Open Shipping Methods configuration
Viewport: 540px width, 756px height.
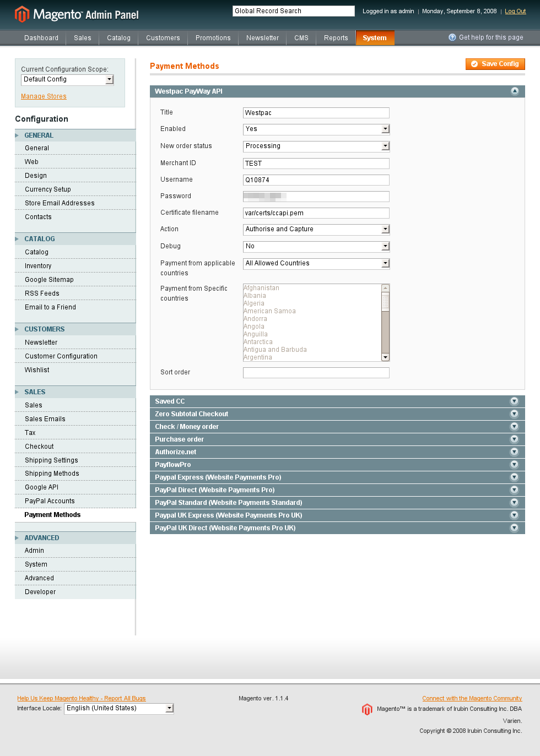click(x=52, y=474)
